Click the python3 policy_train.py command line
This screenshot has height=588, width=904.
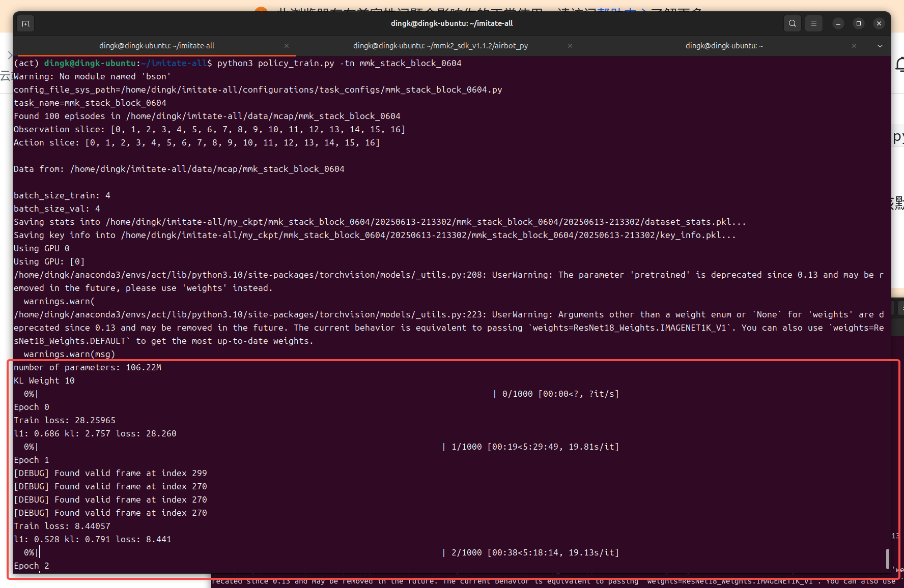[339, 63]
